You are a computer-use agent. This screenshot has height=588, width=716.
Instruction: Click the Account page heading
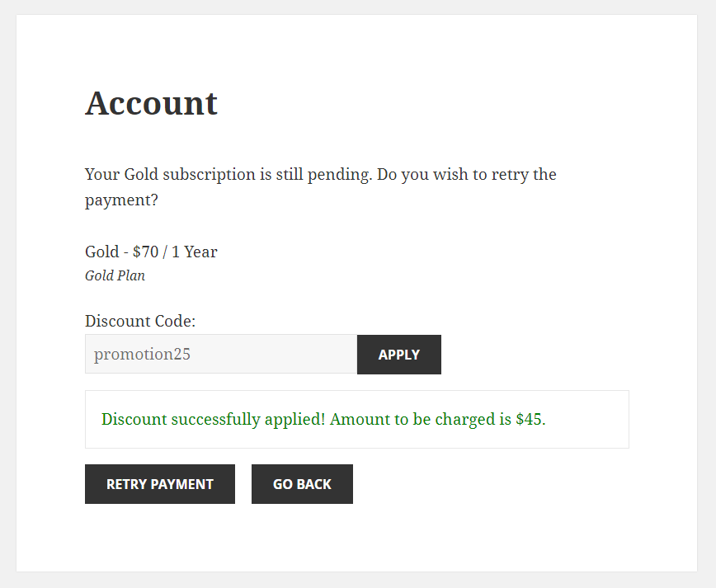[x=151, y=103]
